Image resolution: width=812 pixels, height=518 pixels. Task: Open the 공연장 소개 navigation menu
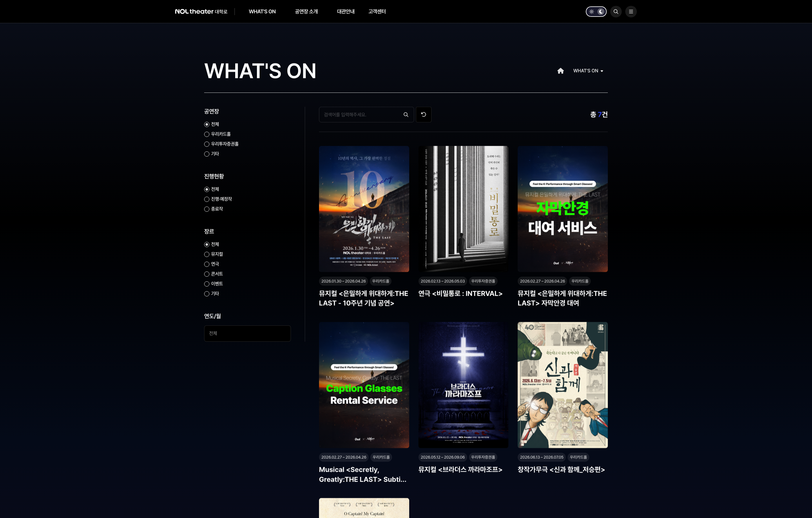(x=306, y=12)
